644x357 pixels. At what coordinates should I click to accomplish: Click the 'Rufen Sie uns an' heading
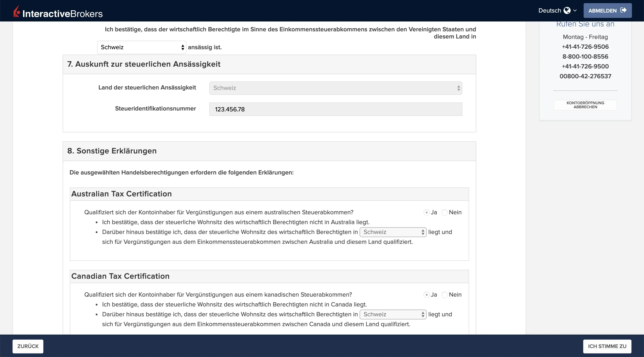coord(585,24)
